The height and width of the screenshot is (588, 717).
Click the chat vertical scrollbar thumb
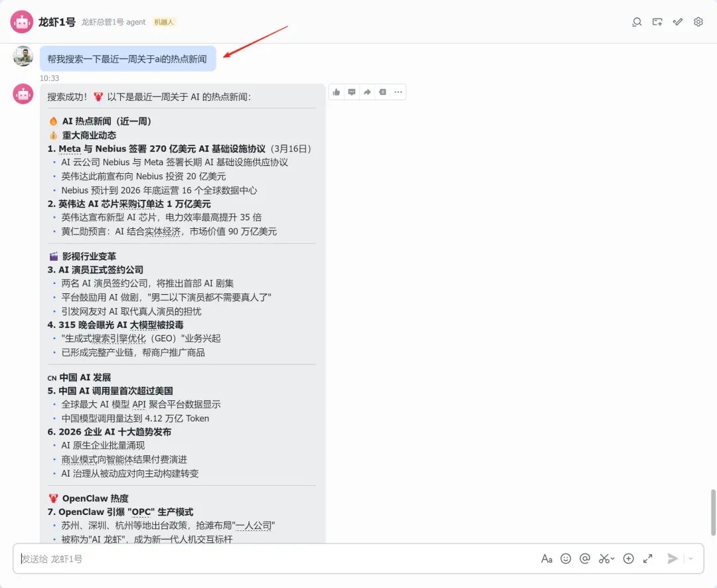[x=713, y=512]
